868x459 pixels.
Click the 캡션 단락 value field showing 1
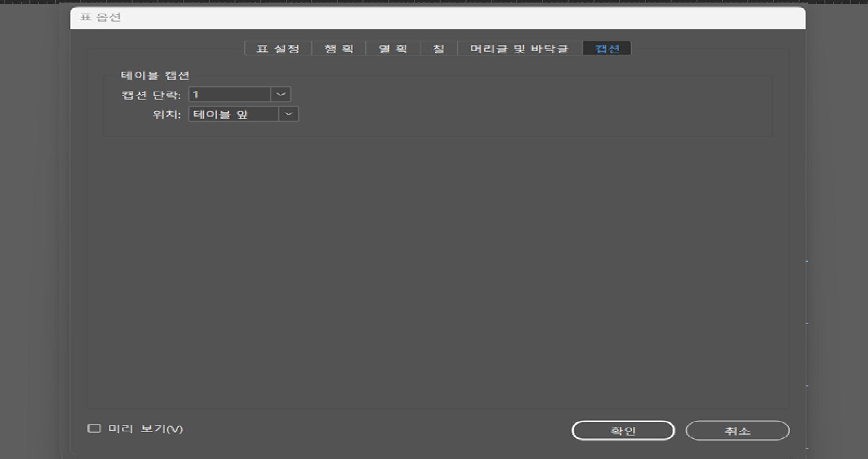coord(229,94)
